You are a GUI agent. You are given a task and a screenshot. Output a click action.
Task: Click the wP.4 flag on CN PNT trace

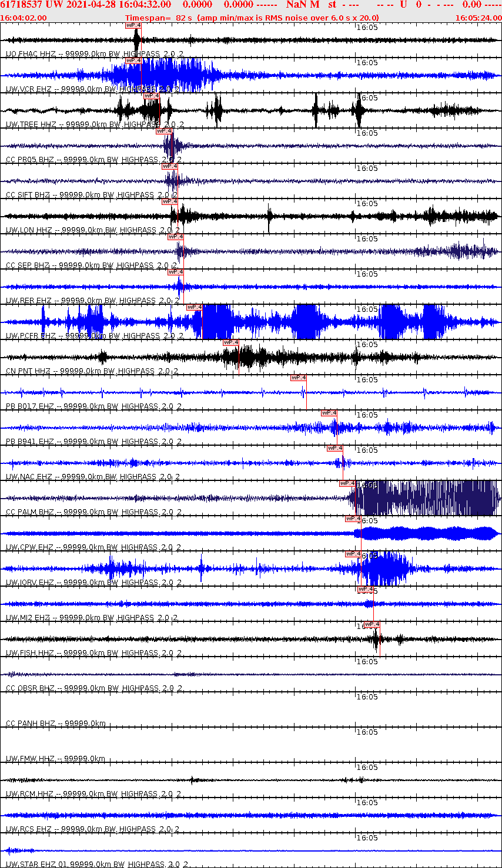click(x=230, y=342)
